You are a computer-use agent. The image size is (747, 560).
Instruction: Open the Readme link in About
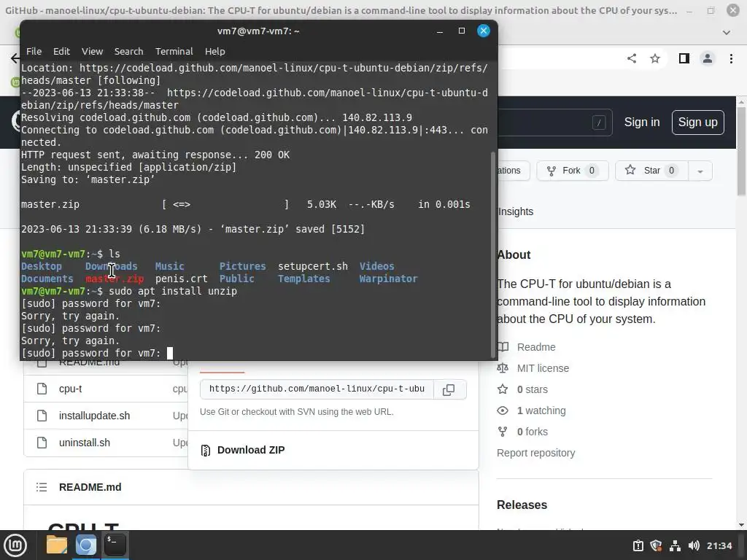click(x=536, y=347)
